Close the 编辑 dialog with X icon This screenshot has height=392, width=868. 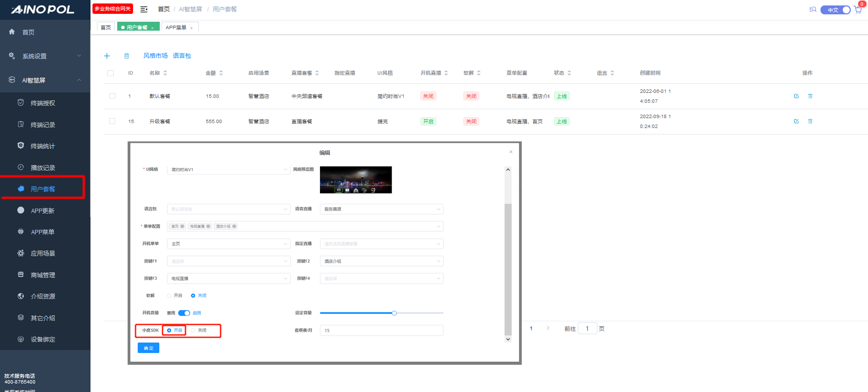[x=511, y=152]
